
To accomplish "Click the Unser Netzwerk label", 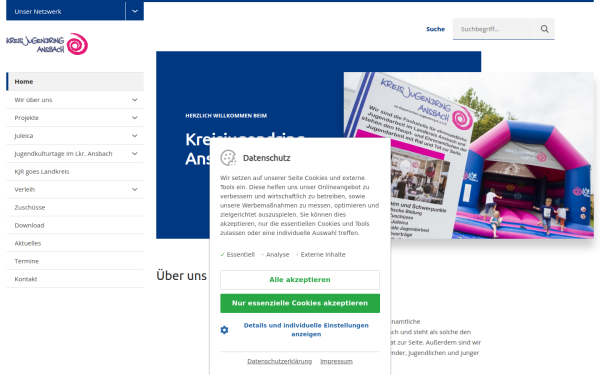I will click(x=38, y=11).
